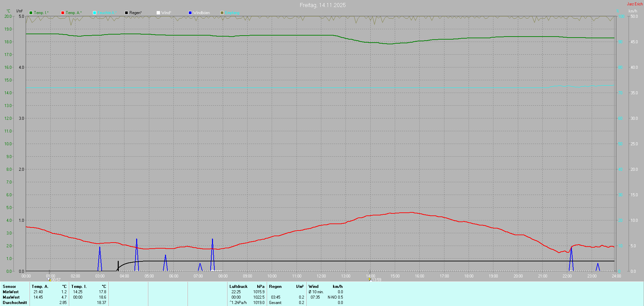The image size is (644, 306).
Task: Click the blue Windböen legend square
Action: [190, 13]
